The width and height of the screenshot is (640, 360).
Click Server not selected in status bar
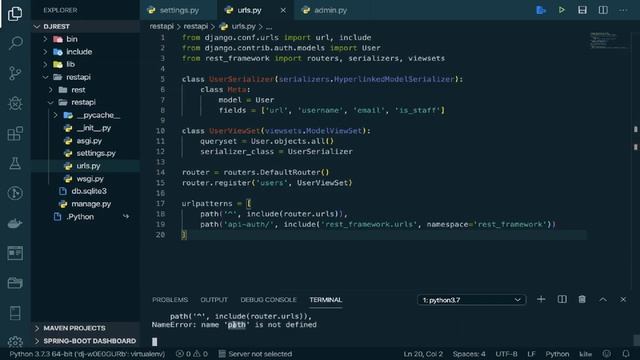coord(256,354)
